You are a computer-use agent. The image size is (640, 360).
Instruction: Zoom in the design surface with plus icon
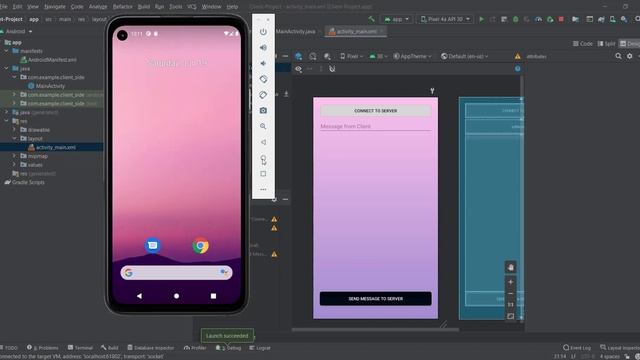click(511, 282)
